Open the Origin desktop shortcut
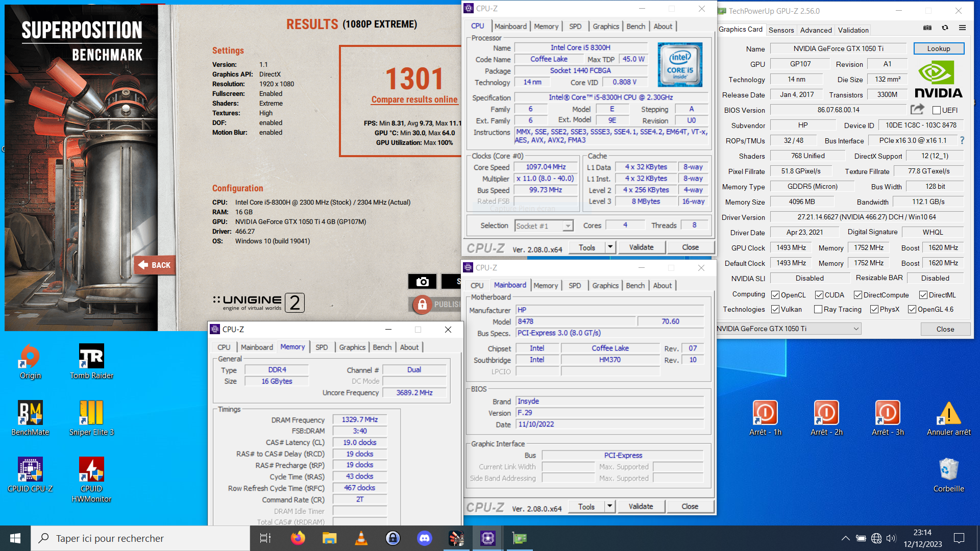 30,362
